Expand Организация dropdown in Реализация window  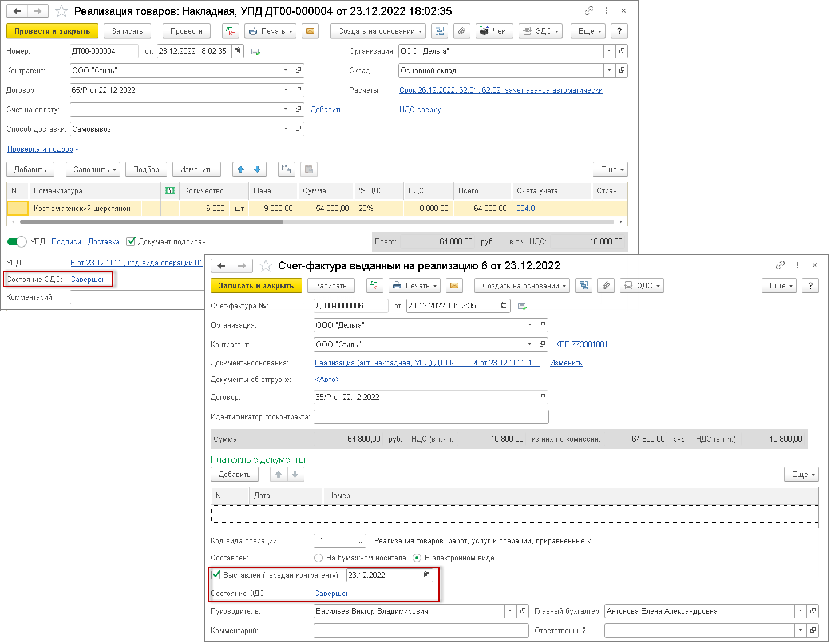tap(610, 51)
